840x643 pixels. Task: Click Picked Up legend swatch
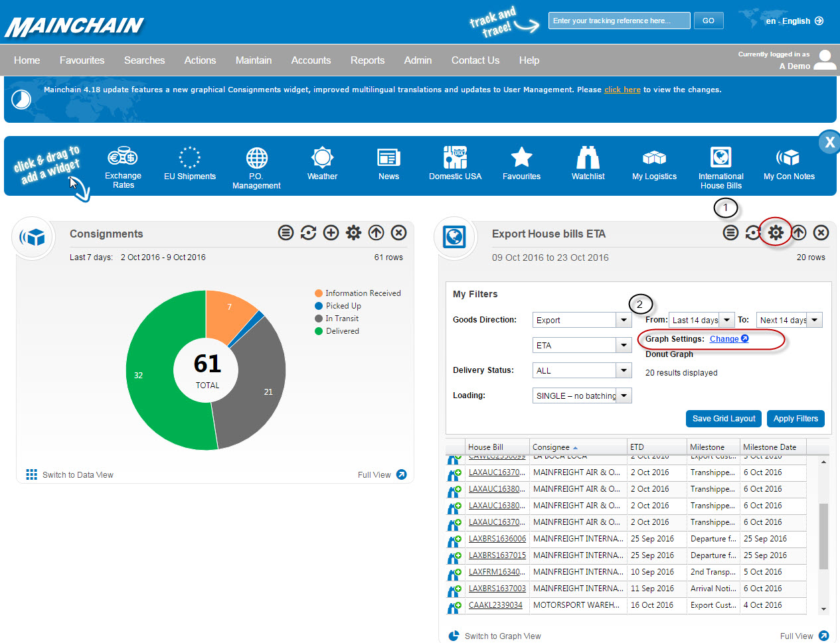click(319, 306)
